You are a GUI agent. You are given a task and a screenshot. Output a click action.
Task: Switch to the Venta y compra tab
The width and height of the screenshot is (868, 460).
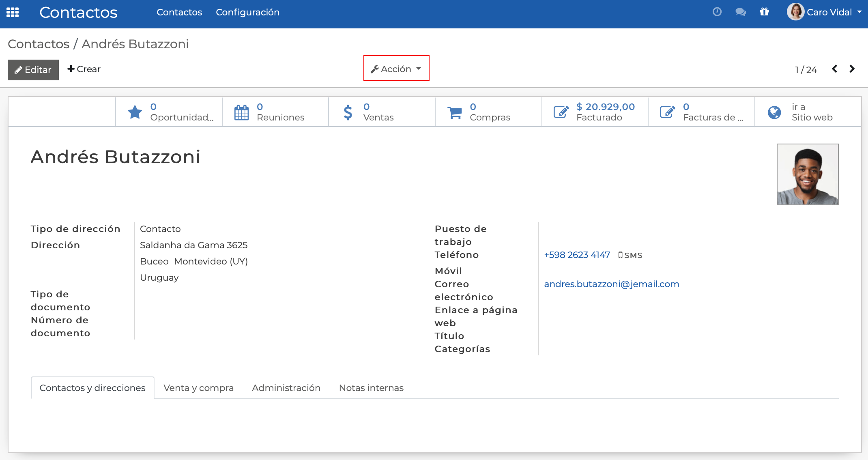[198, 388]
